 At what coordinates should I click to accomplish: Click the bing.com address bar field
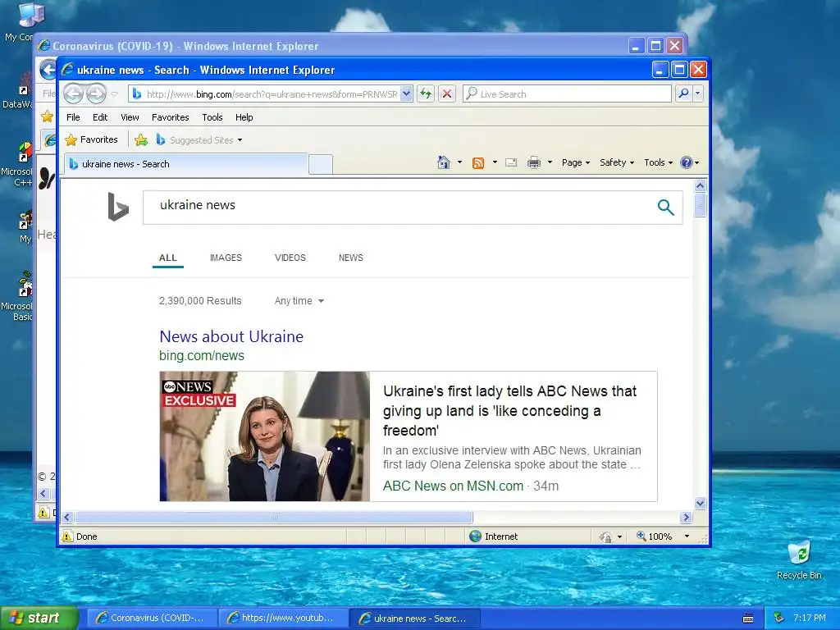[271, 94]
